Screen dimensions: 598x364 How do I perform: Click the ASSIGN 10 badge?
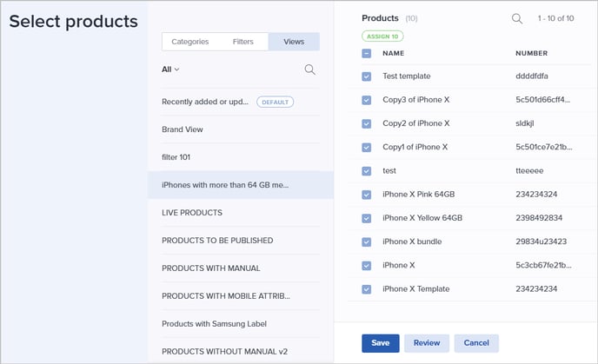[382, 36]
